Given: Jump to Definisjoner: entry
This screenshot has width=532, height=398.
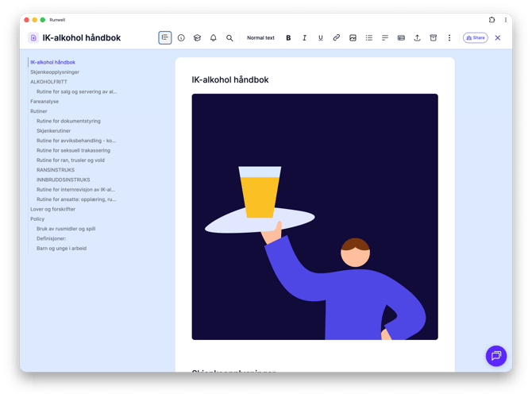Looking at the screenshot, I should tap(52, 239).
